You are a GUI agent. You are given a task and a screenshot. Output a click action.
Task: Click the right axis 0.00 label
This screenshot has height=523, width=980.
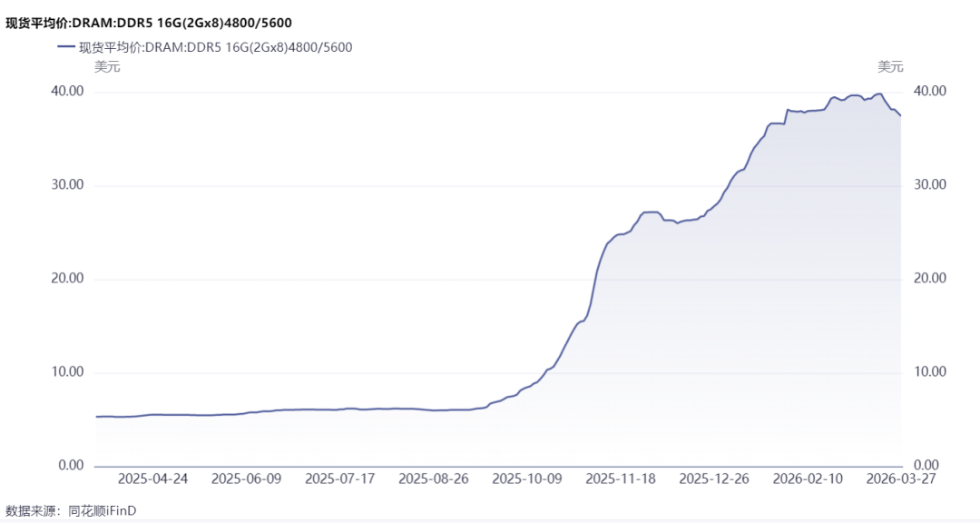tap(926, 466)
